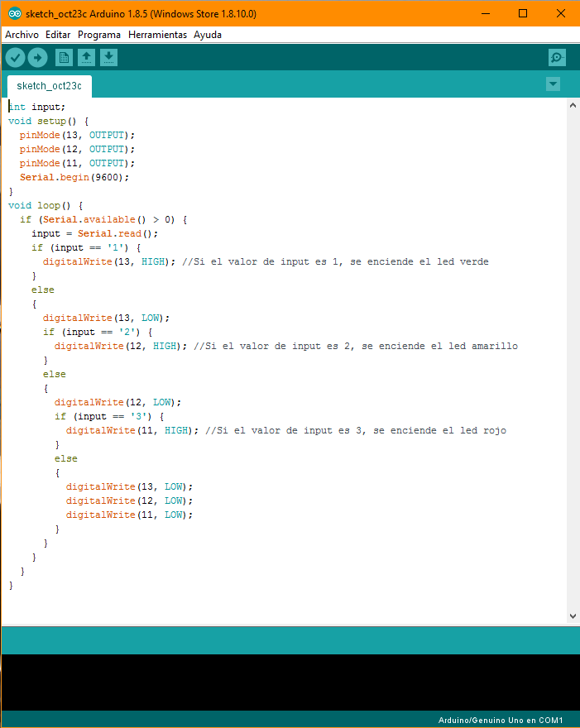The height and width of the screenshot is (728, 580).
Task: Click the 'int input;' declaration line
Action: click(37, 107)
